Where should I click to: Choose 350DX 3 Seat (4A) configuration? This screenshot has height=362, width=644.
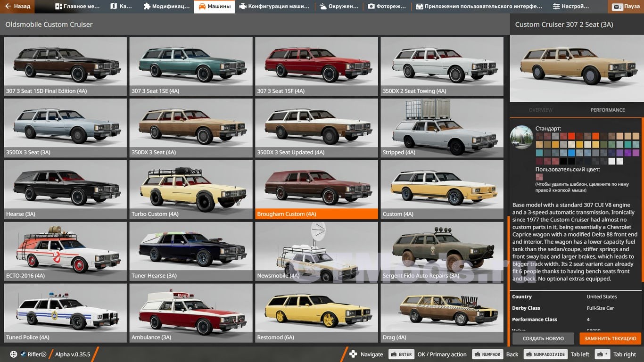191,128
